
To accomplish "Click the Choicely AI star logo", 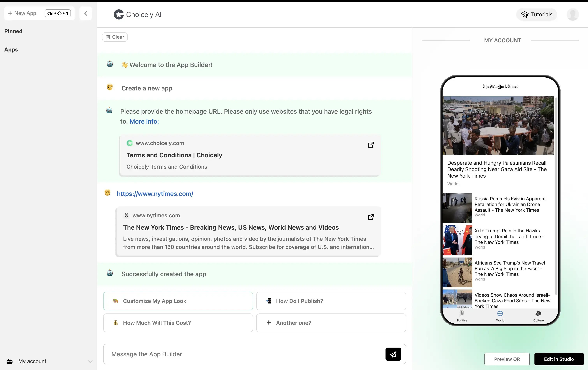I will (x=119, y=14).
